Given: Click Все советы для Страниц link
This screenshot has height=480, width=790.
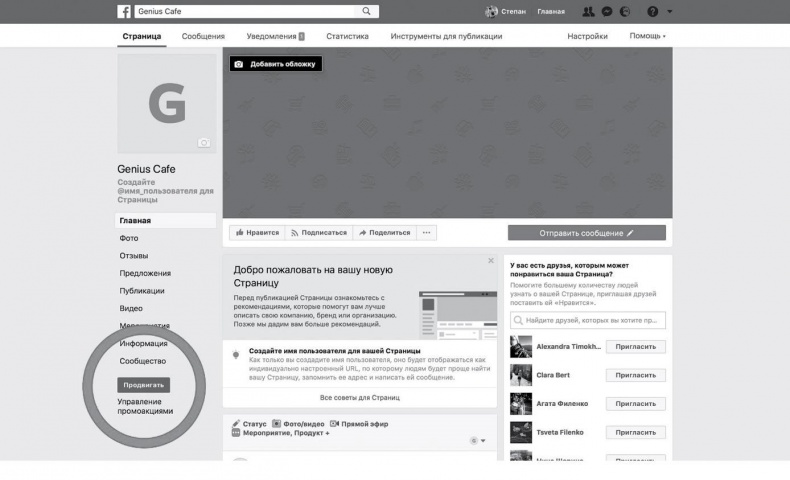Looking at the screenshot, I should tap(360, 397).
